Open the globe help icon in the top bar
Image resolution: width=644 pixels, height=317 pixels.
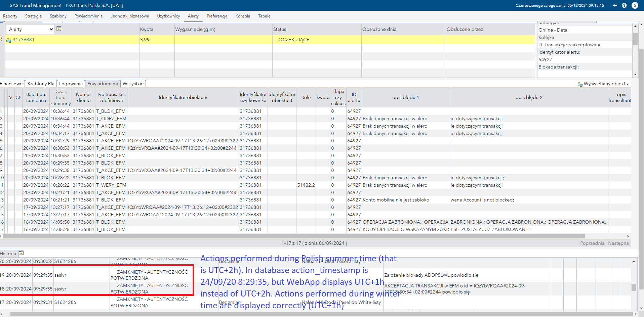(625, 5)
